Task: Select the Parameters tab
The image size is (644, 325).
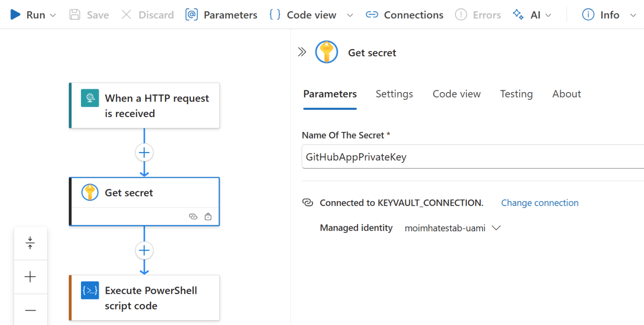Action: pyautogui.click(x=330, y=94)
